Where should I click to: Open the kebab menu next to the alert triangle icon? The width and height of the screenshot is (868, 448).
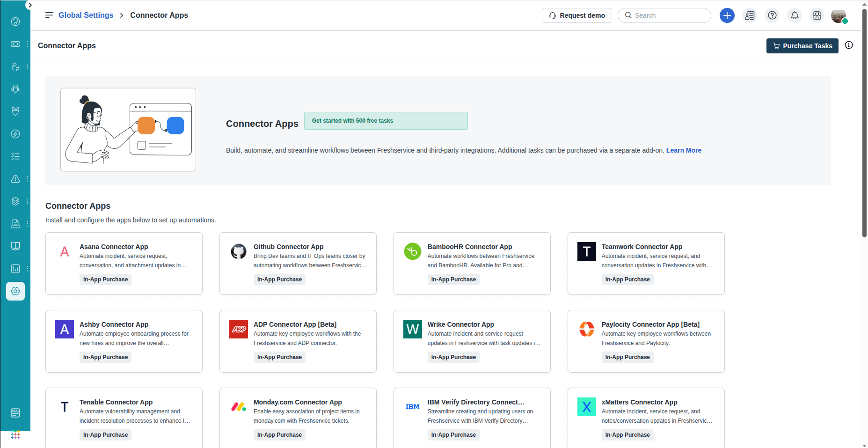click(x=27, y=179)
